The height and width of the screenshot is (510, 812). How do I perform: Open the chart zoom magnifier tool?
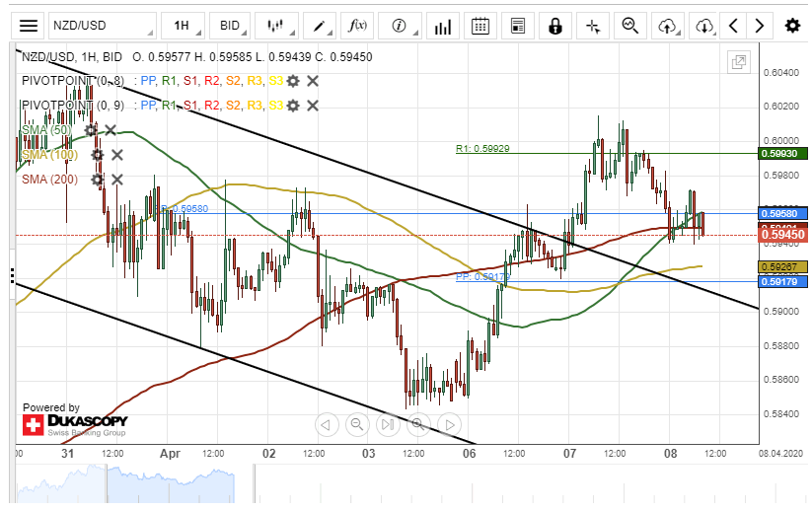pos(630,26)
